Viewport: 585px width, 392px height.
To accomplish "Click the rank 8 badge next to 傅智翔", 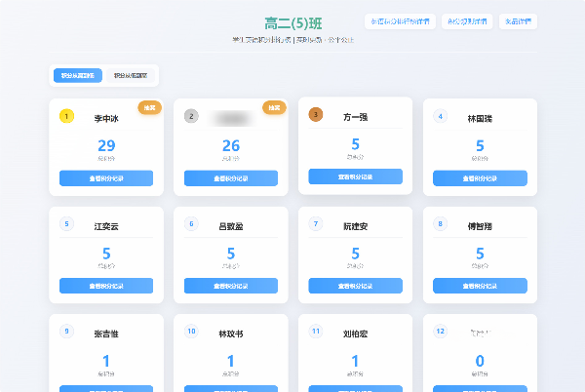I will click(441, 223).
